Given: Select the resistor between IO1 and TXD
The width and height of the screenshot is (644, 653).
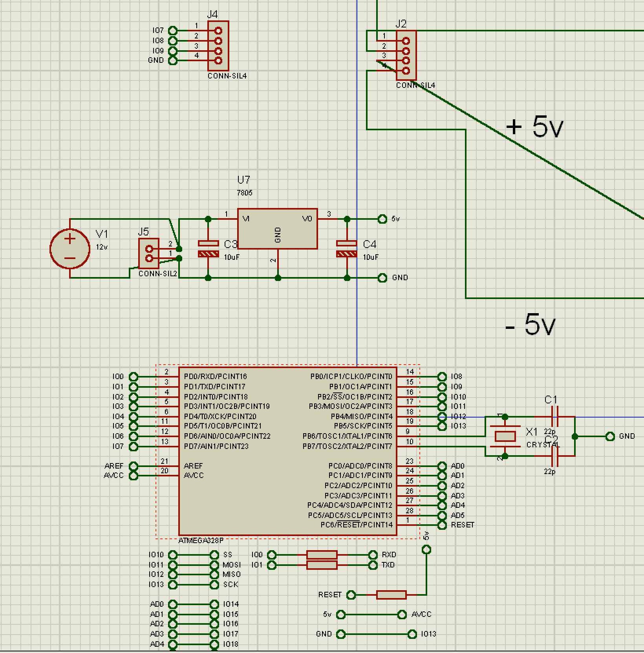Looking at the screenshot, I should point(322,565).
